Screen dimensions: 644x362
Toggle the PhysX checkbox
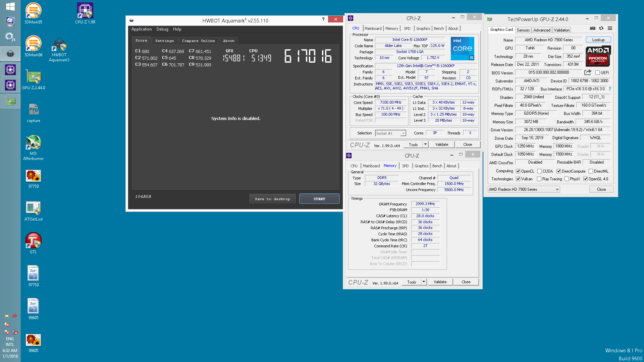tap(567, 179)
